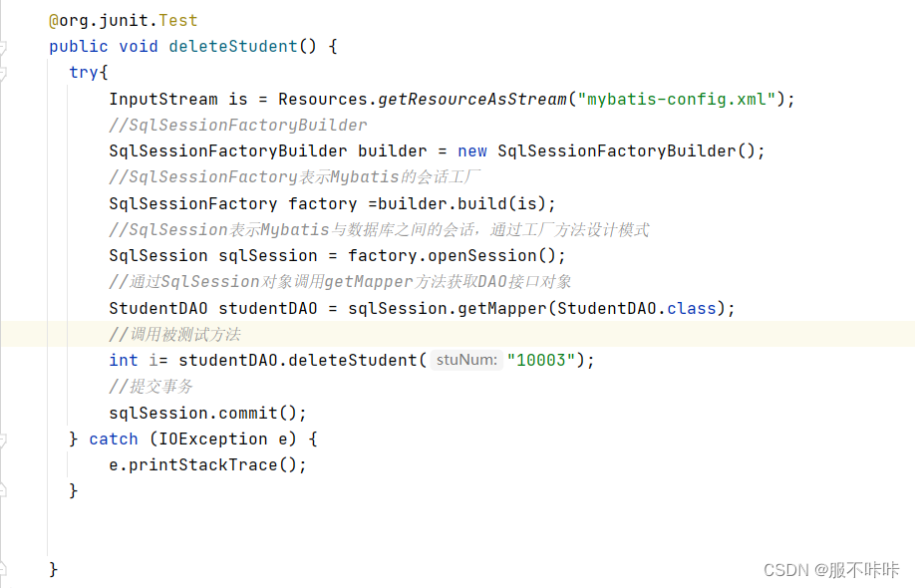Click the builder variable declaration
This screenshot has width=915, height=588.
[x=392, y=151]
